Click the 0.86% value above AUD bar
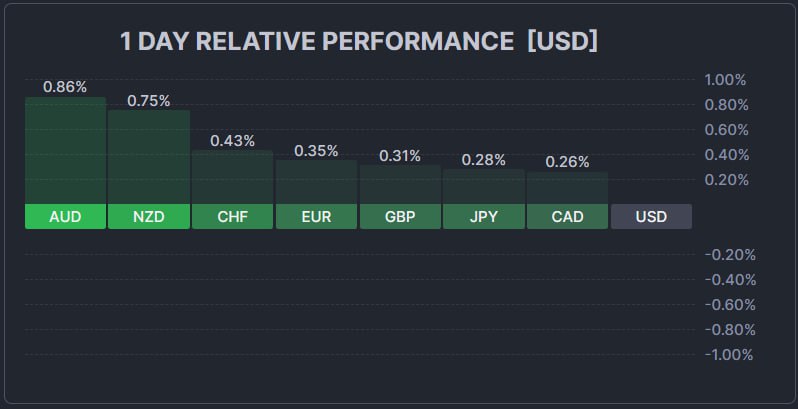This screenshot has height=409, width=798. [x=65, y=87]
